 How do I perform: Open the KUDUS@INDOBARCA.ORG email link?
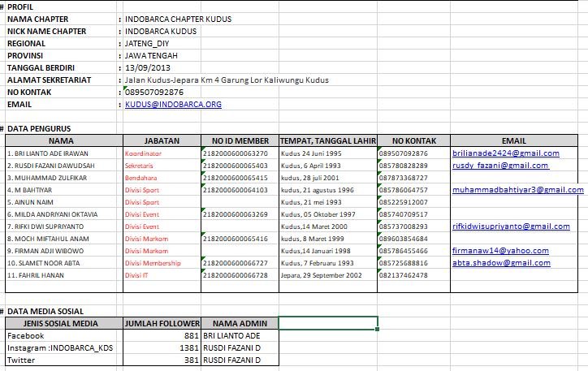(173, 104)
